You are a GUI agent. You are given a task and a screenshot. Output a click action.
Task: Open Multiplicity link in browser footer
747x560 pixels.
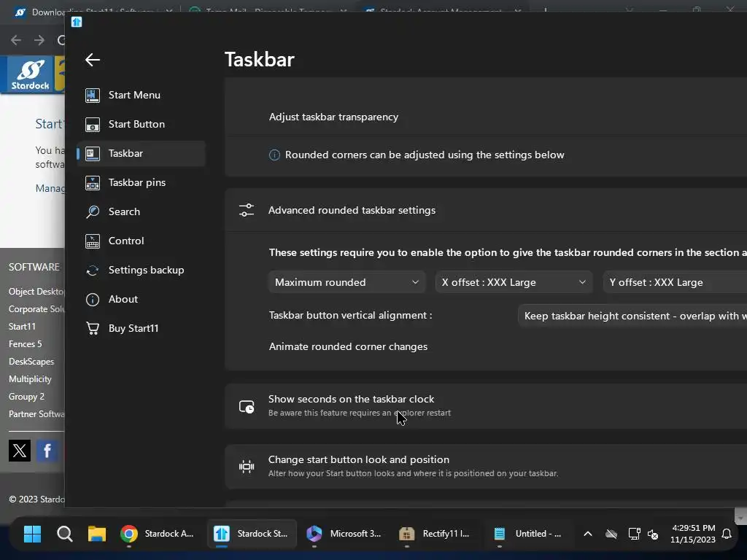30,379
